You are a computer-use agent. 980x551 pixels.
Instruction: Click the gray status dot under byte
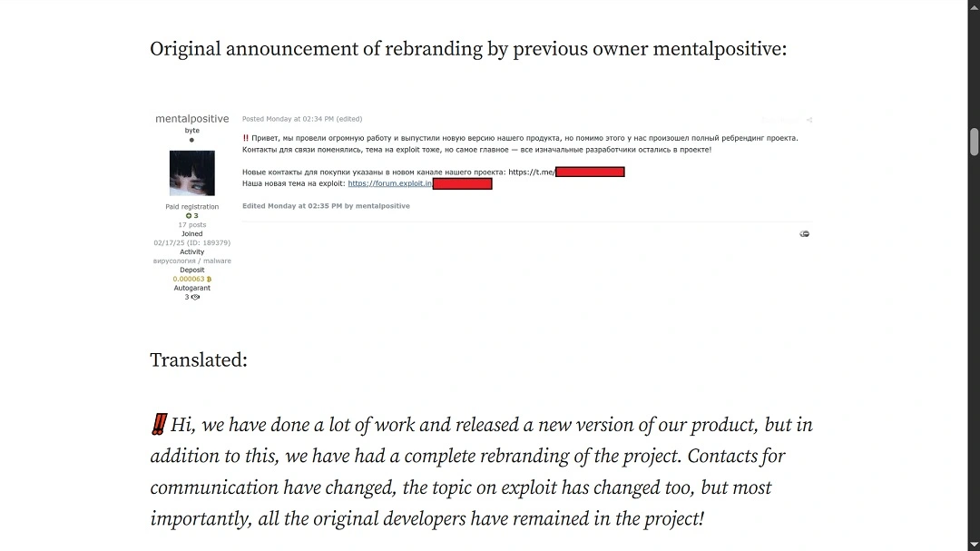click(x=191, y=140)
